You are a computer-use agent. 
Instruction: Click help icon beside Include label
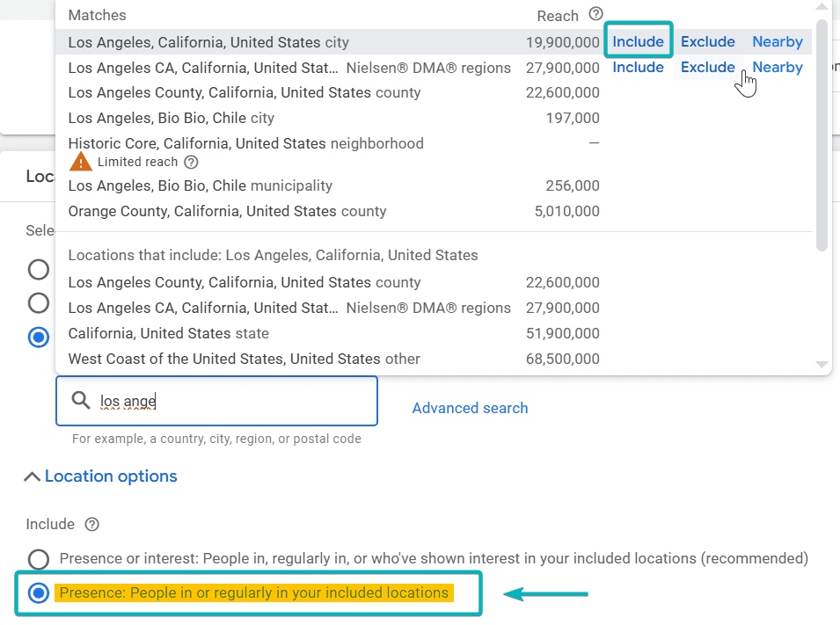(91, 524)
